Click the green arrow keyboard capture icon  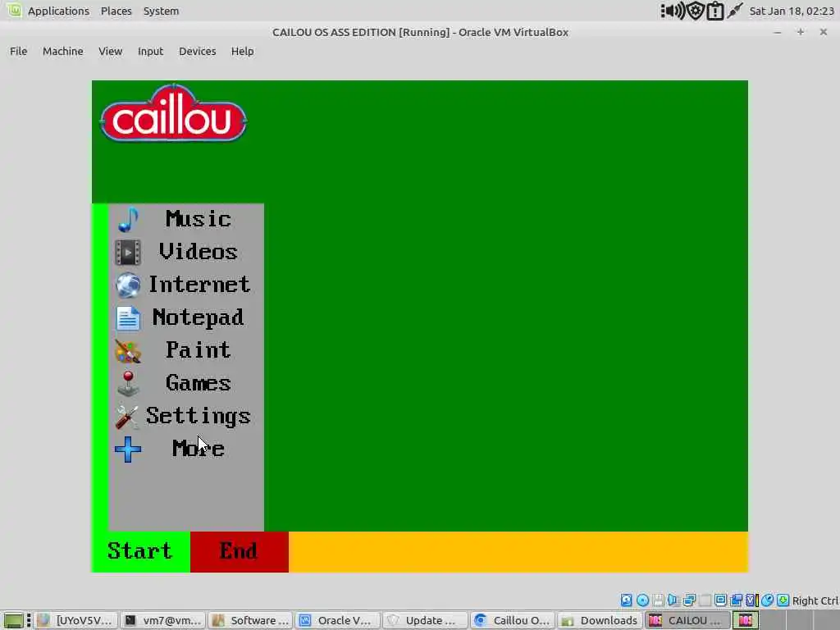click(x=783, y=600)
